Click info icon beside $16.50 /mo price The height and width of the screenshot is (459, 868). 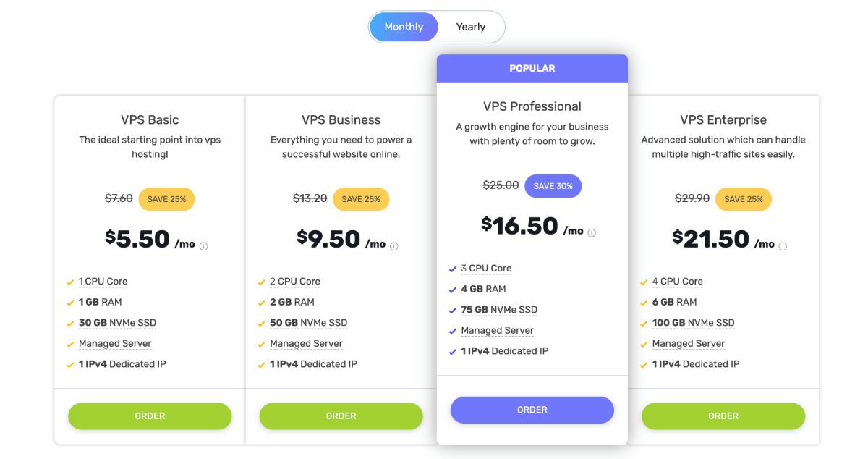click(x=592, y=233)
